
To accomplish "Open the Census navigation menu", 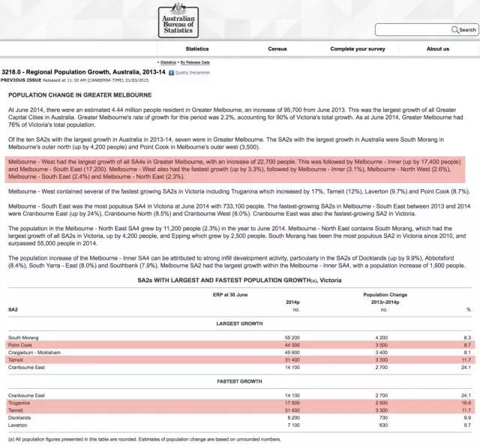I will click(x=277, y=49).
